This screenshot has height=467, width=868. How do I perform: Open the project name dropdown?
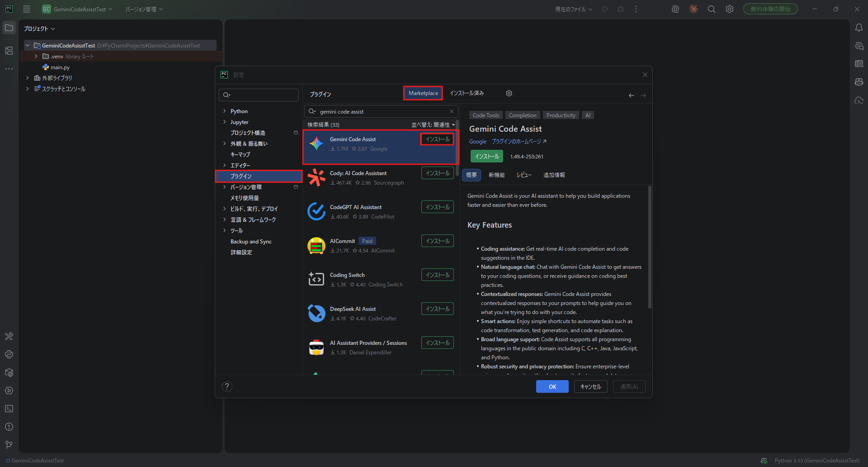[x=78, y=9]
